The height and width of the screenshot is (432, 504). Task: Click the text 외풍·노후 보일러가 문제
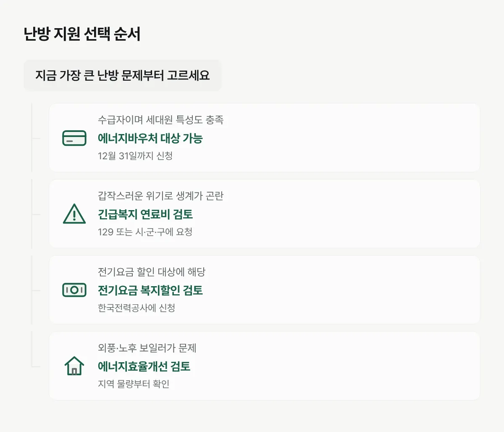click(147, 348)
